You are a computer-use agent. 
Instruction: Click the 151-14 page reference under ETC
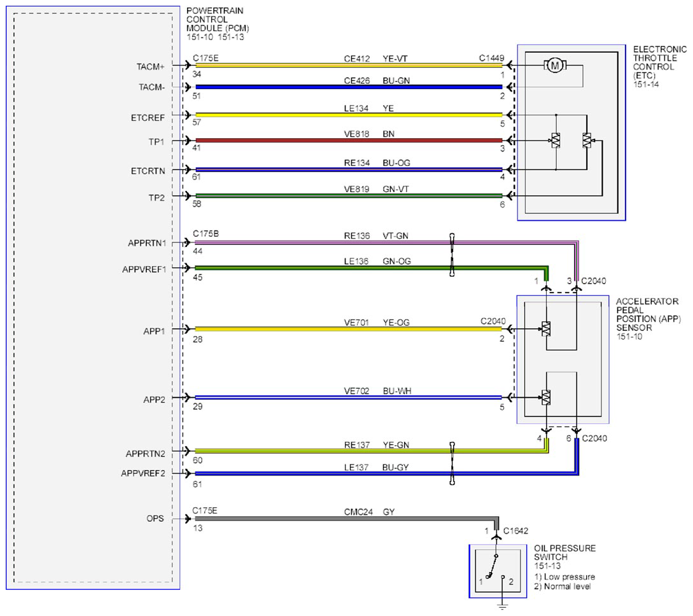click(646, 84)
